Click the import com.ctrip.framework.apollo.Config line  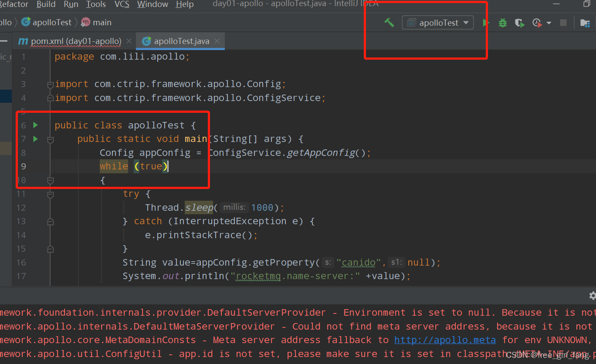click(171, 84)
